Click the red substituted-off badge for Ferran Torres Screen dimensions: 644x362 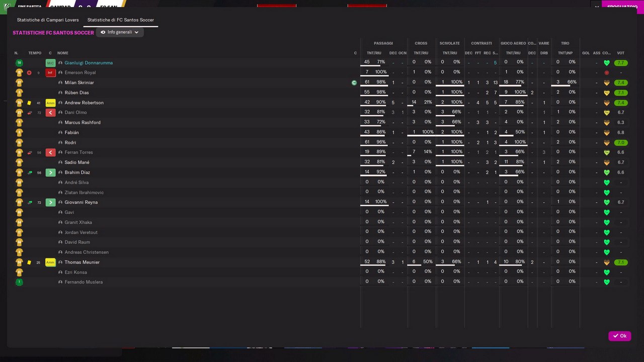50,152
